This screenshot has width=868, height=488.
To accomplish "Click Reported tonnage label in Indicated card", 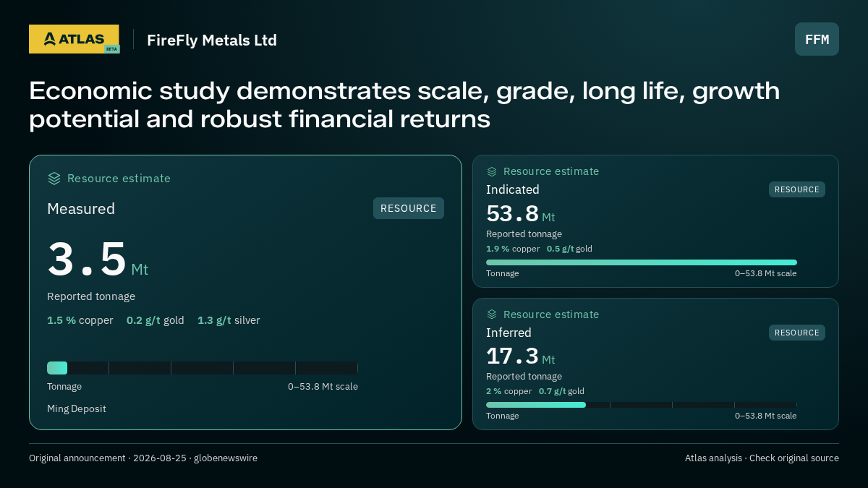I will [524, 234].
